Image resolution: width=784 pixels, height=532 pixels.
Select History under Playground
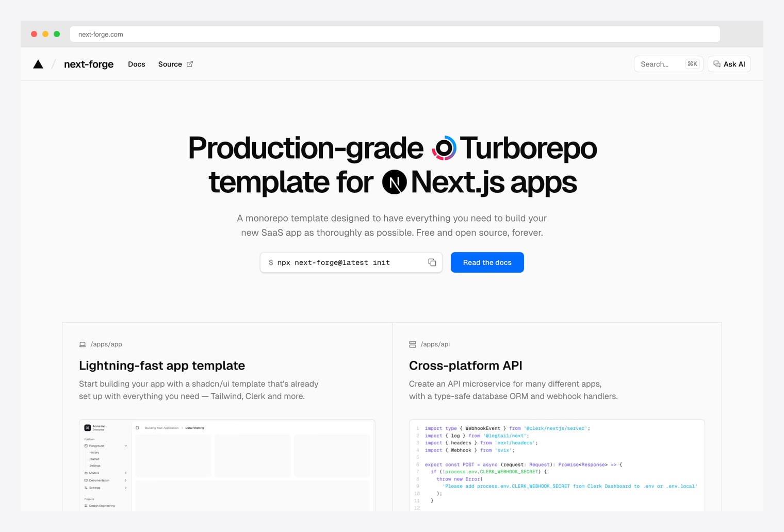coord(94,453)
